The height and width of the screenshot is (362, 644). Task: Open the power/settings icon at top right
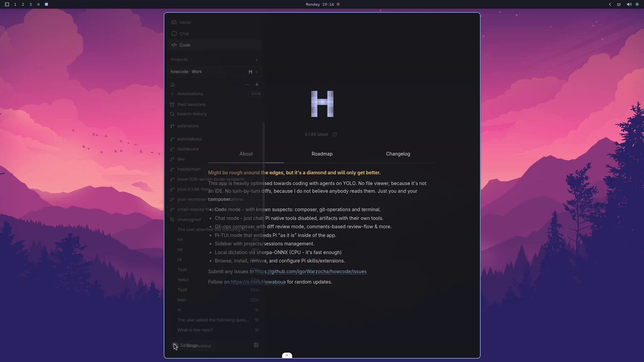pos(637,4)
